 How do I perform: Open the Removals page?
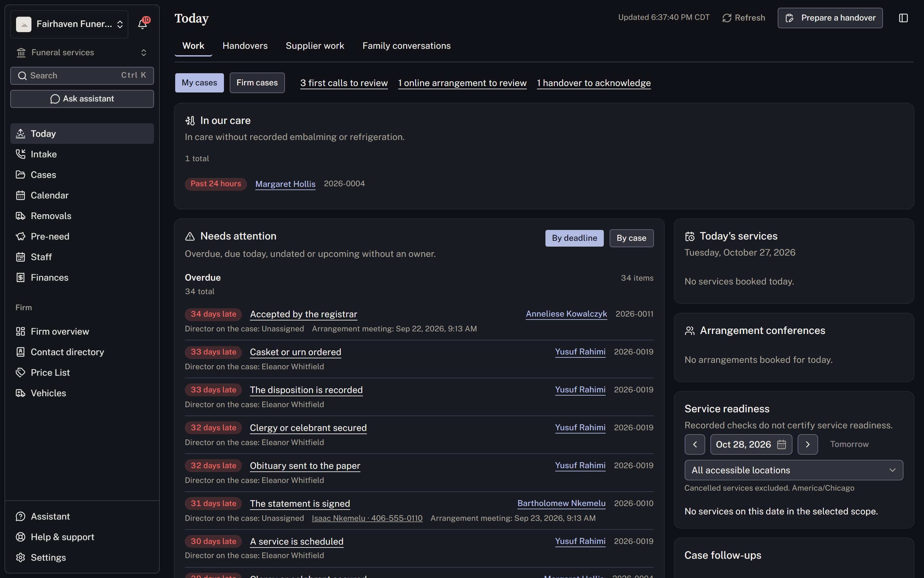[x=82, y=216]
